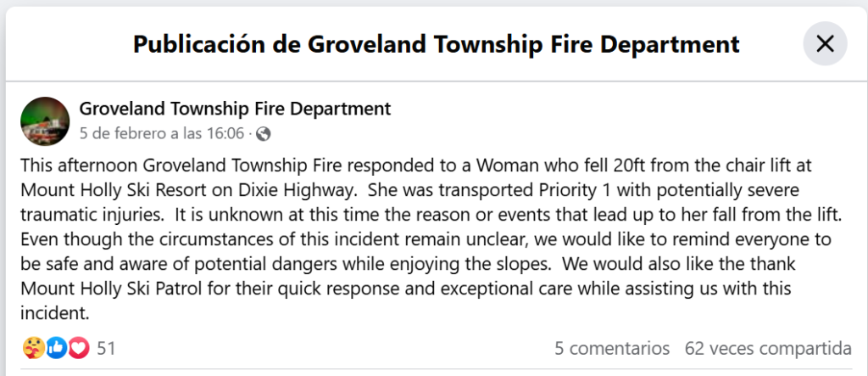This screenshot has height=376, width=868.
Task: Show the 62 veces compartida shares list
Action: [x=768, y=348]
